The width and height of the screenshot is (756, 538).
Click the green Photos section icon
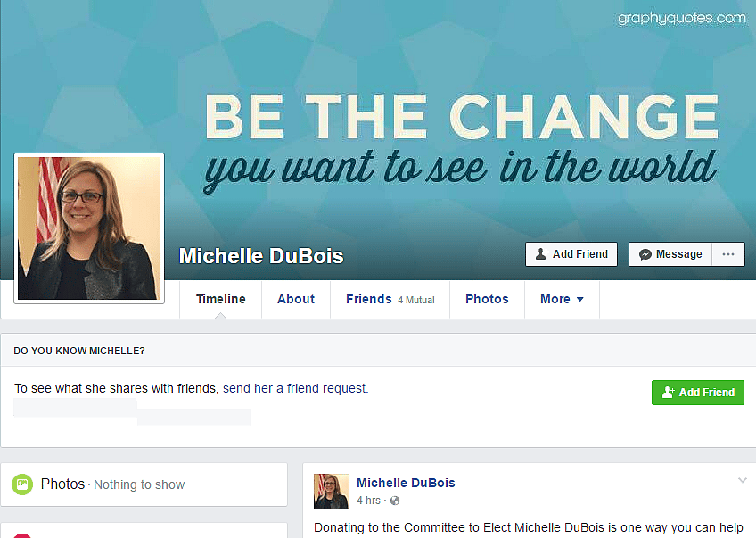click(22, 484)
